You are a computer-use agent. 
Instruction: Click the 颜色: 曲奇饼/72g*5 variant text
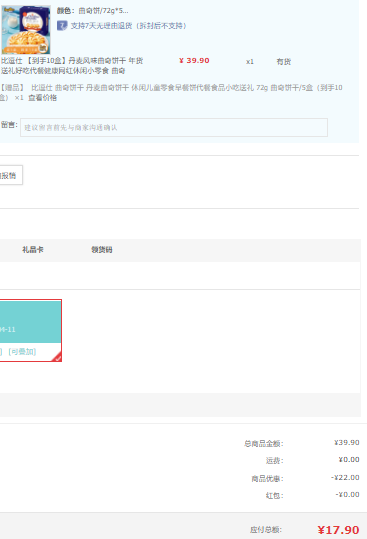92,11
